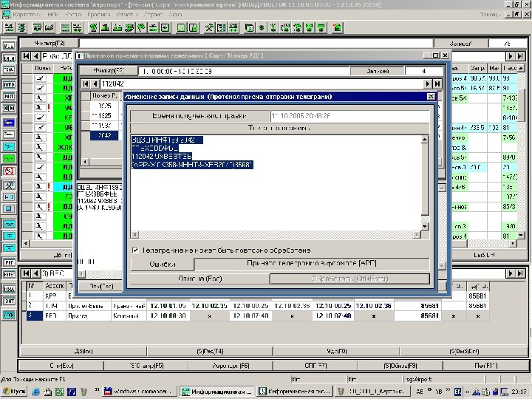Click the EN language indicator in system tray

[457, 392]
